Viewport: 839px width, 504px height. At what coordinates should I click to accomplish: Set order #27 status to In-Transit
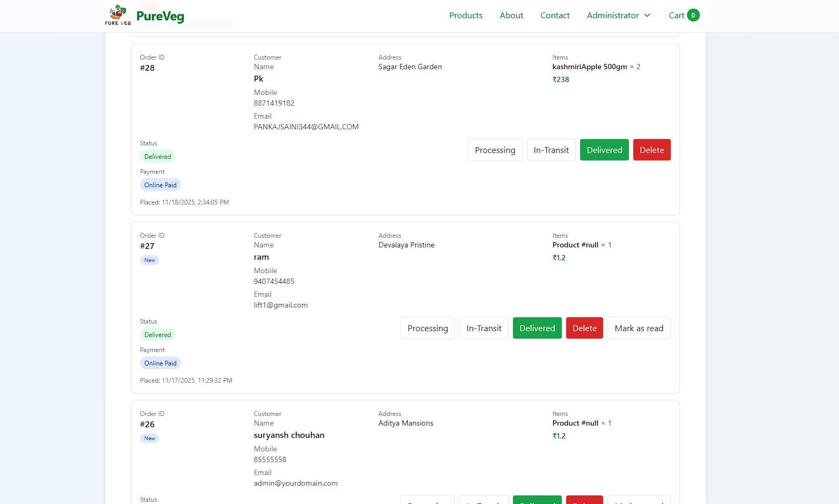483,328
